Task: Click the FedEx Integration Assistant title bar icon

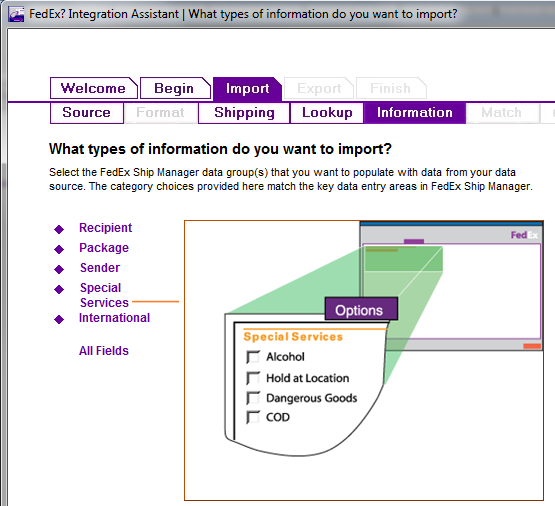Action: pyautogui.click(x=16, y=15)
